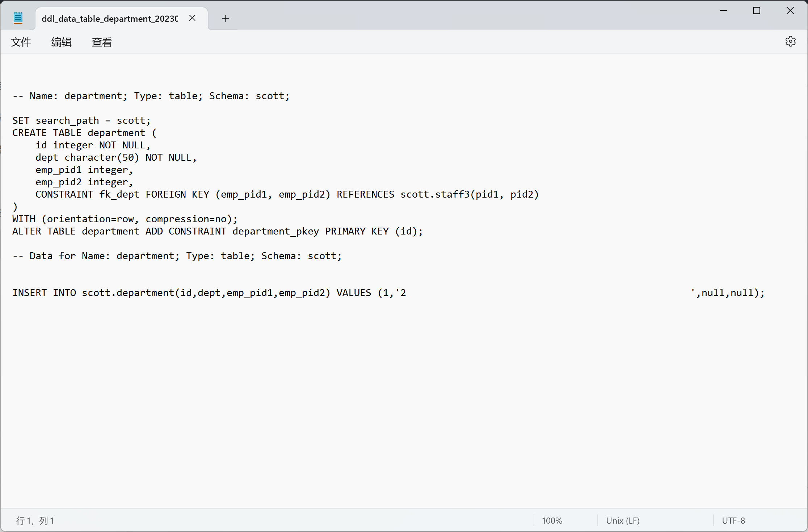Click on the CONSTRAINT fk_dept line
This screenshot has height=532, width=808.
point(286,194)
